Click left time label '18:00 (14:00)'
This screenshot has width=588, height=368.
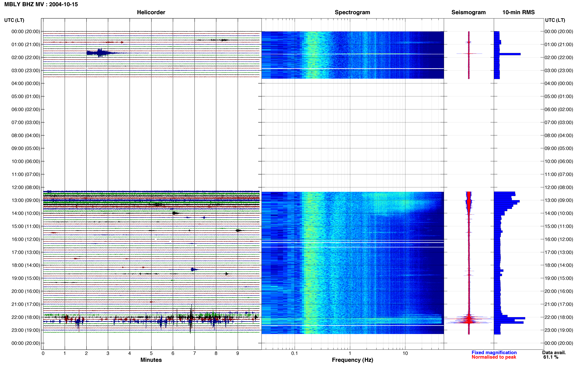click(26, 265)
